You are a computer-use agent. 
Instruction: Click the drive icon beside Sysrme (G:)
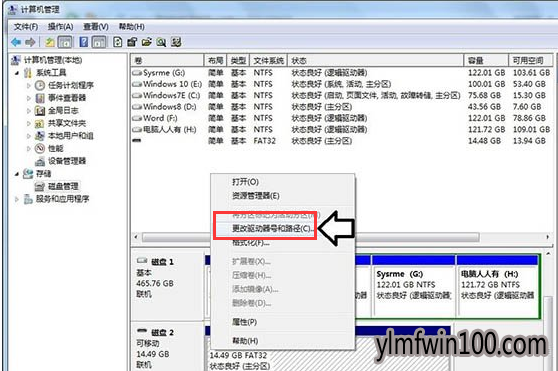click(x=137, y=73)
